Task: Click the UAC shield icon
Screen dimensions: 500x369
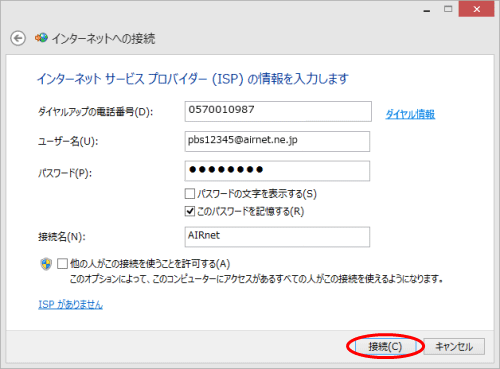Action: pos(46,264)
